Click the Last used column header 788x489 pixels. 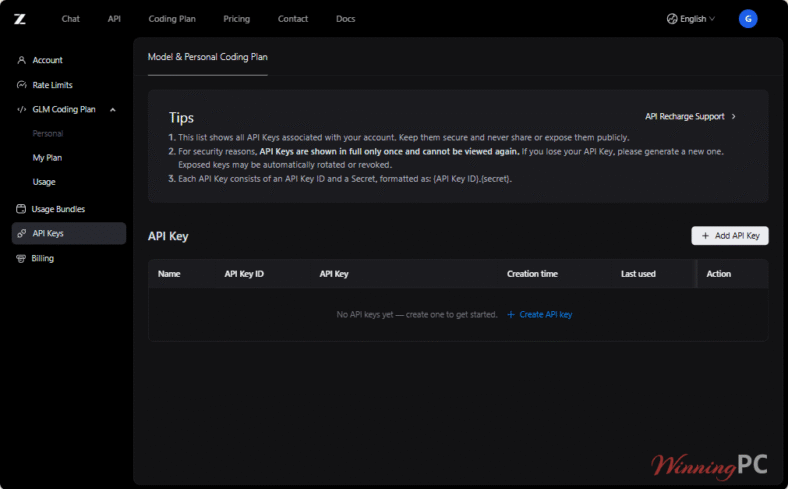(x=638, y=274)
